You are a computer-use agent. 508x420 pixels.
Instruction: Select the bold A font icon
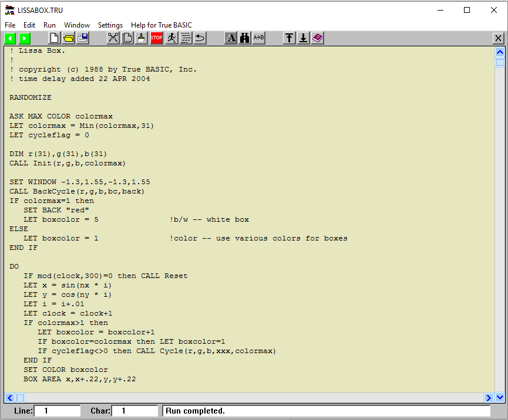tap(231, 38)
